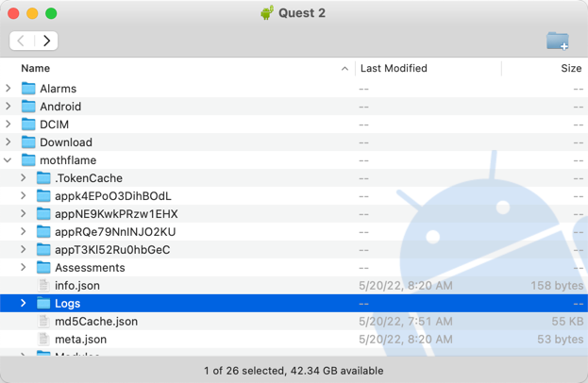Expand the DCIM folder

point(8,124)
